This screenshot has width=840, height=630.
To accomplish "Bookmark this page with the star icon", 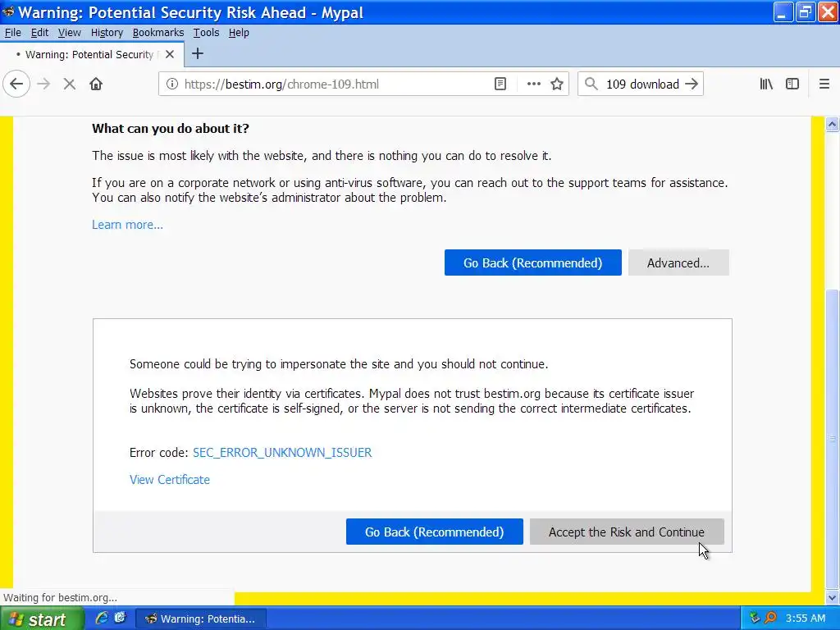I will (557, 84).
